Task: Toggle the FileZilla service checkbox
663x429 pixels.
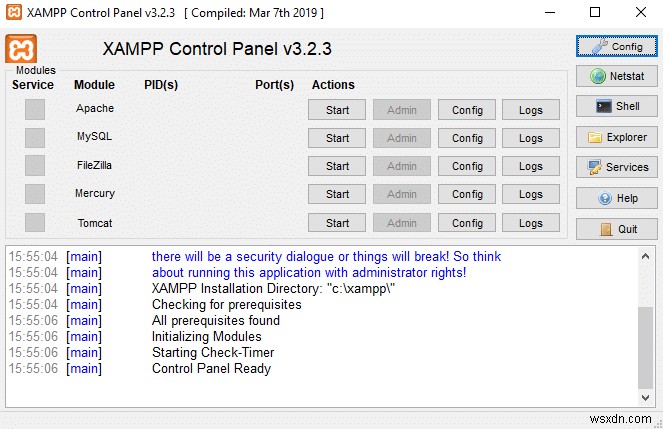Action: 35,166
